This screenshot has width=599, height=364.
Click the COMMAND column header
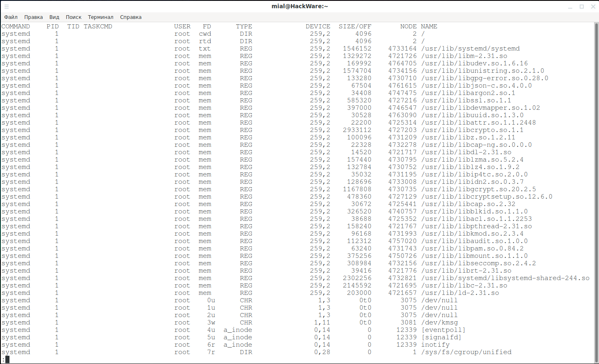click(x=16, y=26)
